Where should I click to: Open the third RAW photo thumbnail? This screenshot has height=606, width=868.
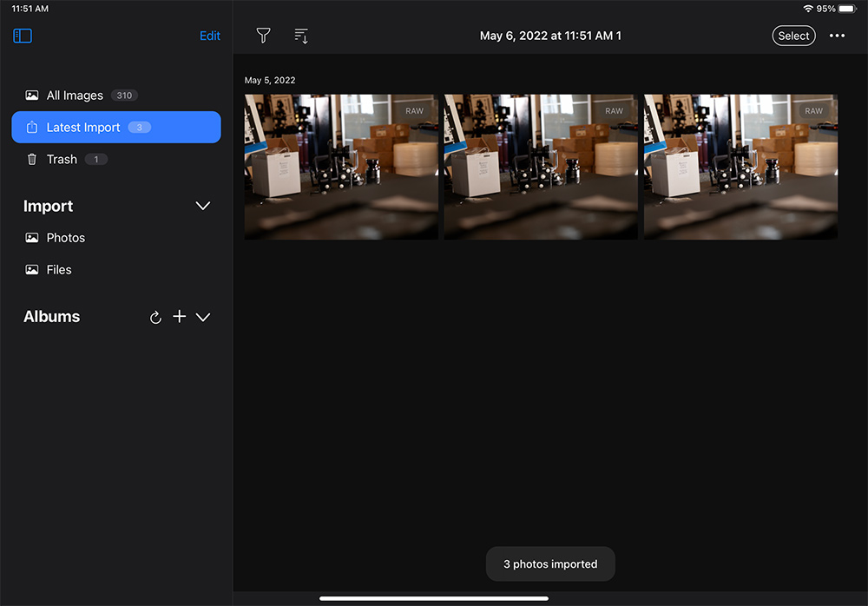point(740,167)
